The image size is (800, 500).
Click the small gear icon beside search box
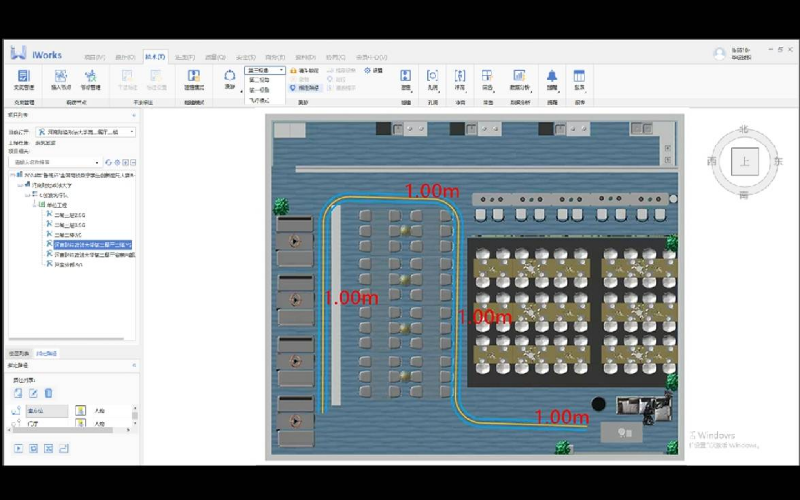[x=117, y=162]
